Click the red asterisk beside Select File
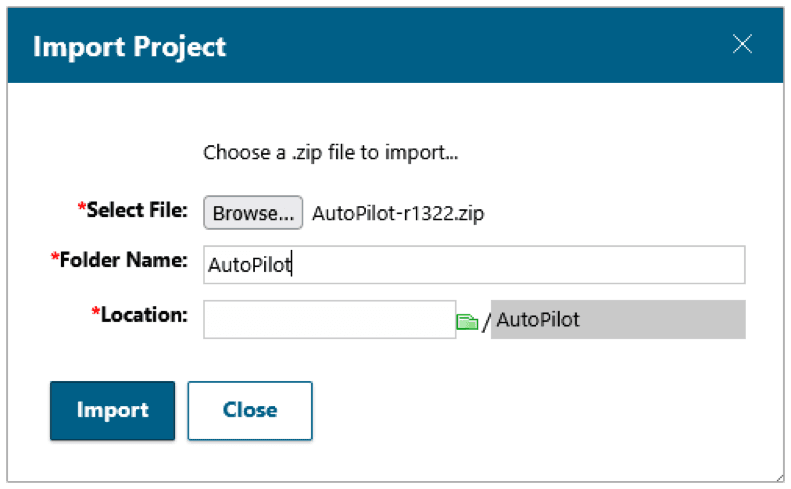Image resolution: width=791 pixels, height=489 pixels. (81, 209)
